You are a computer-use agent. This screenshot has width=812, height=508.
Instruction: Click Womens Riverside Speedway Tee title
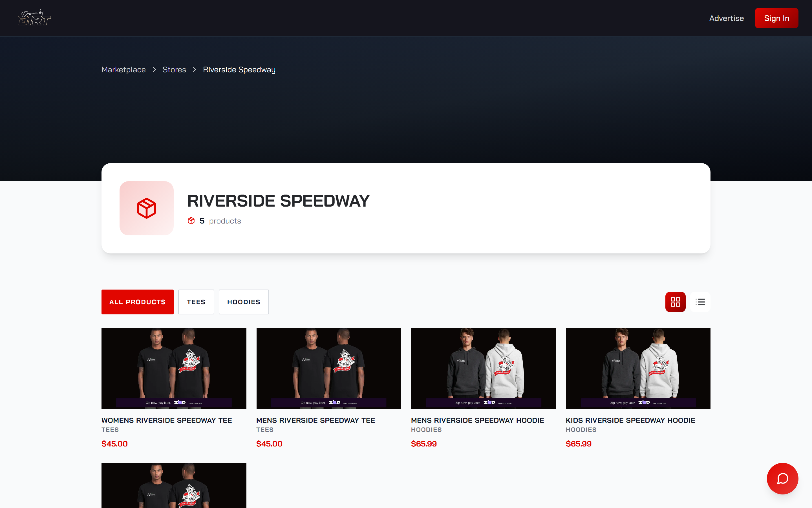(x=167, y=420)
